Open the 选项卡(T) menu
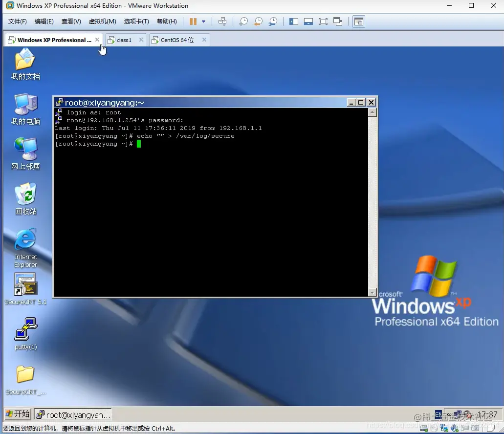 [136, 22]
